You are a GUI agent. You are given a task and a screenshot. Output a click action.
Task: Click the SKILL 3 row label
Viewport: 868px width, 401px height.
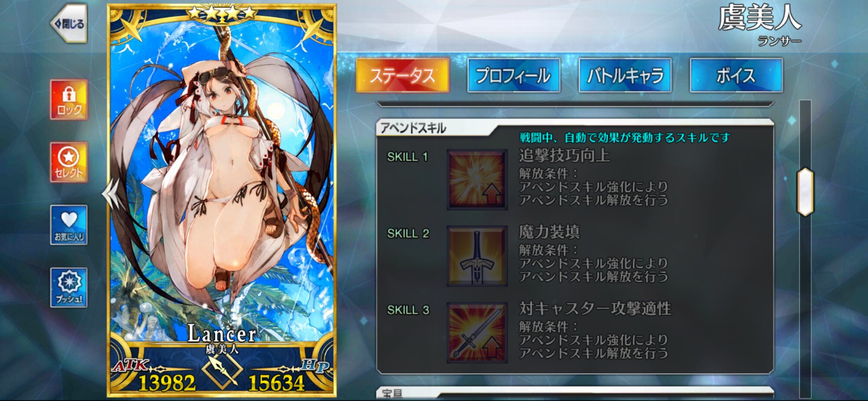coord(408,310)
